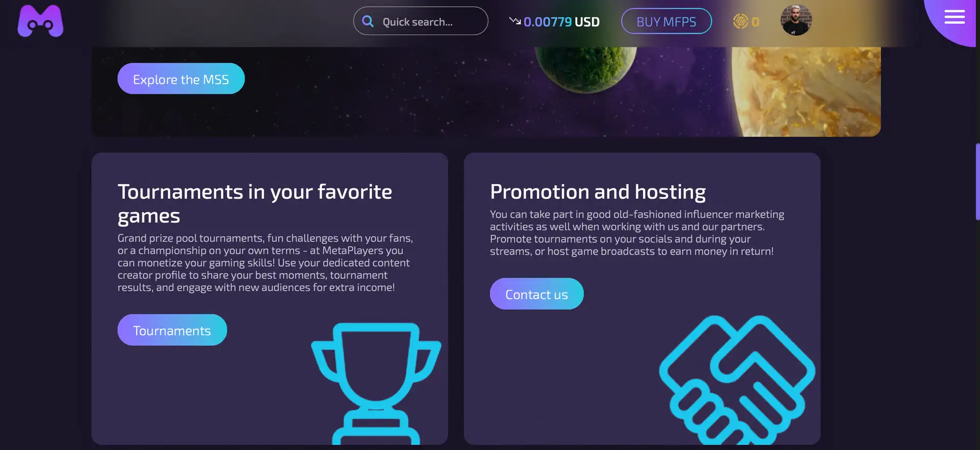Click the gold coin balance icon
This screenshot has height=450, width=980.
click(740, 21)
